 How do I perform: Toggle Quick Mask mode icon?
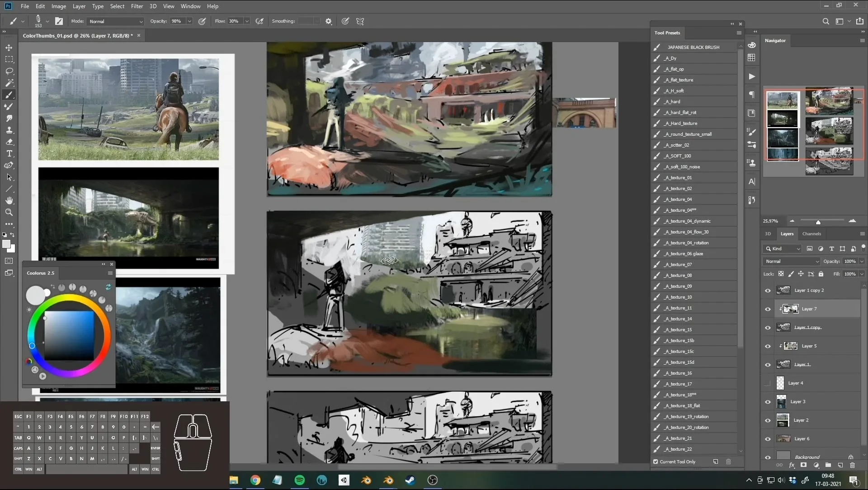tap(9, 261)
